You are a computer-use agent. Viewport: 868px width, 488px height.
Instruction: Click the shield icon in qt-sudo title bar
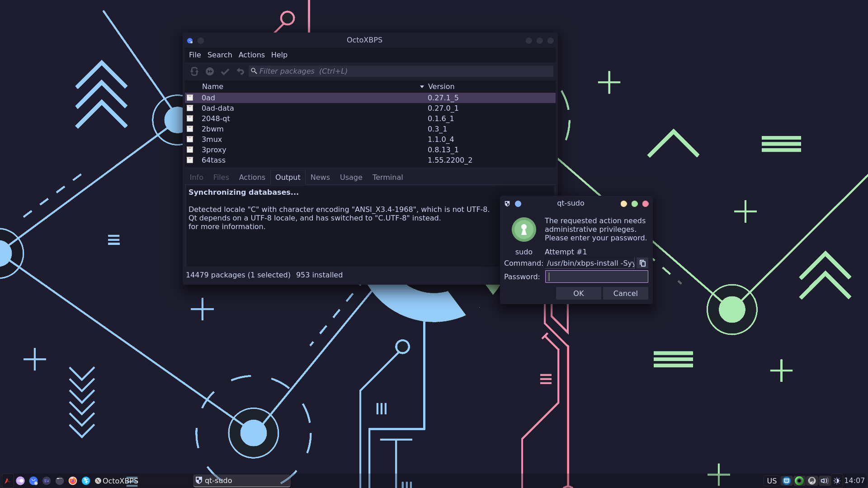507,204
